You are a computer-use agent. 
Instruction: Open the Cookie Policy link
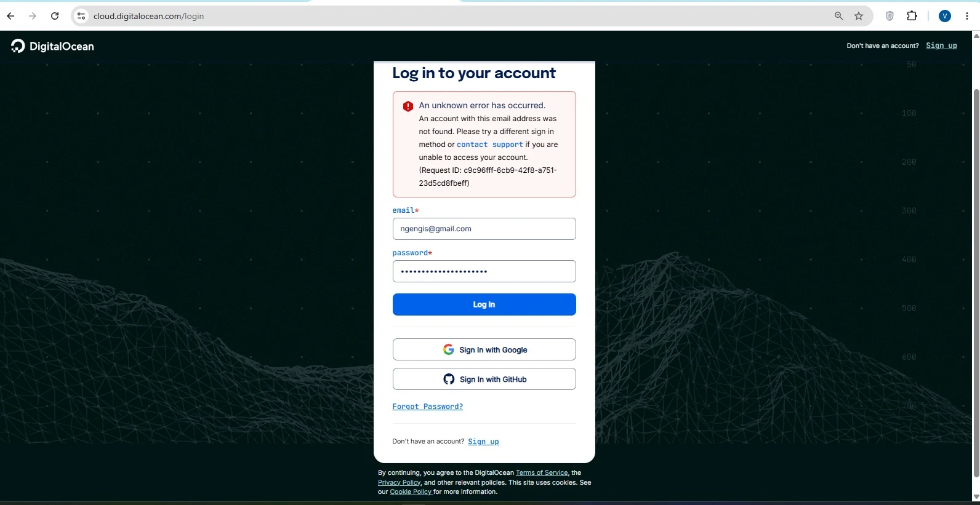[411, 492]
